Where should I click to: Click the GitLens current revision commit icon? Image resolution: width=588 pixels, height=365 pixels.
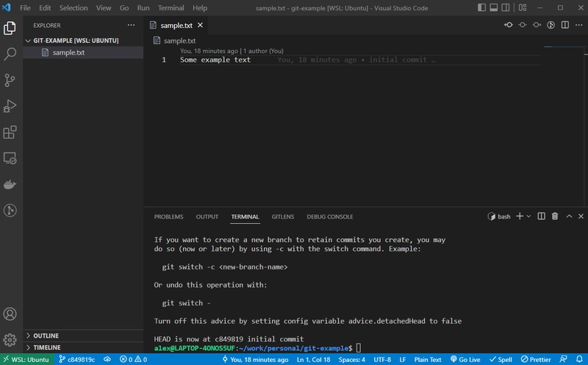pos(523,25)
